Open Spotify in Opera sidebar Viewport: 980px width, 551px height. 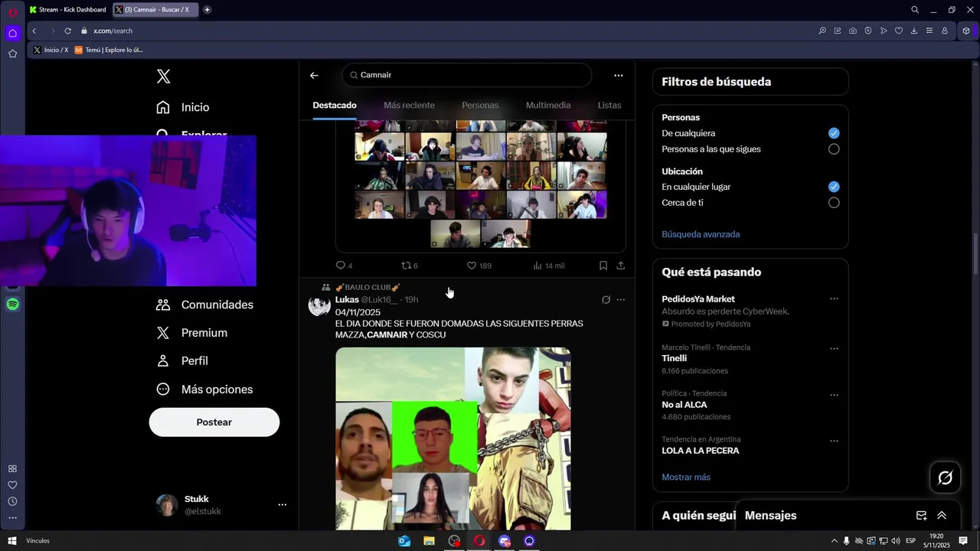[12, 305]
